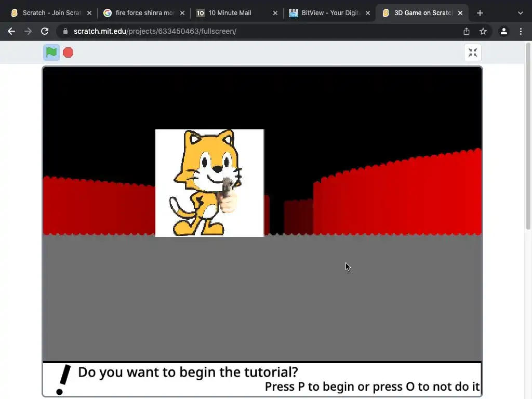This screenshot has width=532, height=399.
Task: Go forward with the browser forward arrow
Action: [x=28, y=31]
